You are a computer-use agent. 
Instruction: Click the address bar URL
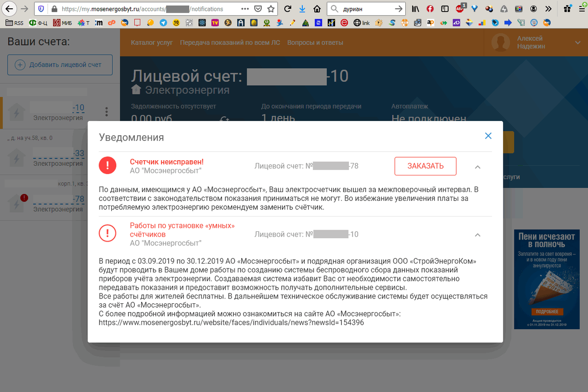pyautogui.click(x=142, y=9)
